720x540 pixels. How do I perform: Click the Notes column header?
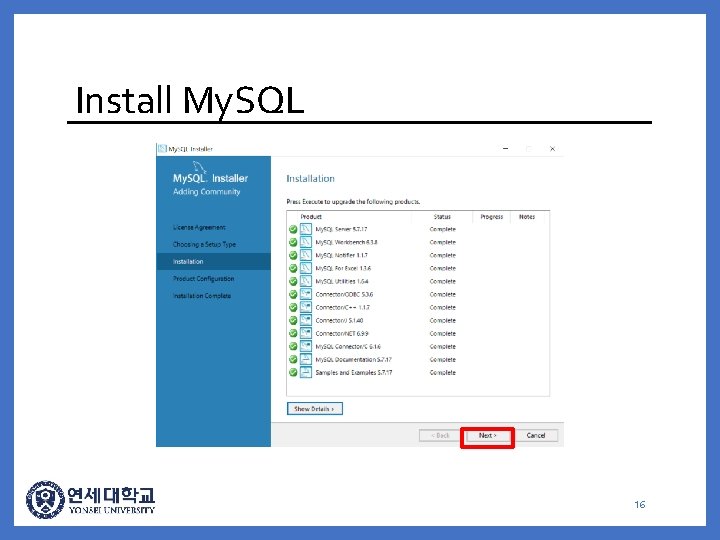click(x=527, y=217)
